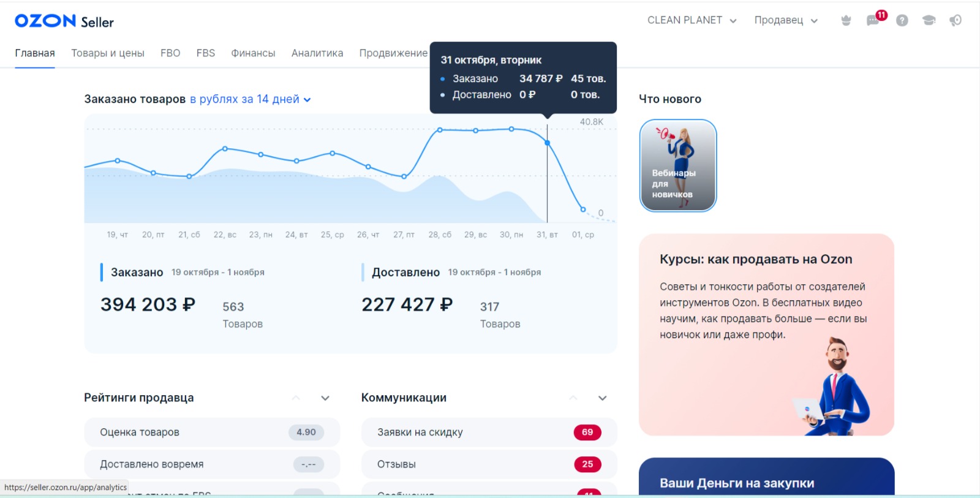Open the Аналитика tab

coord(317,53)
